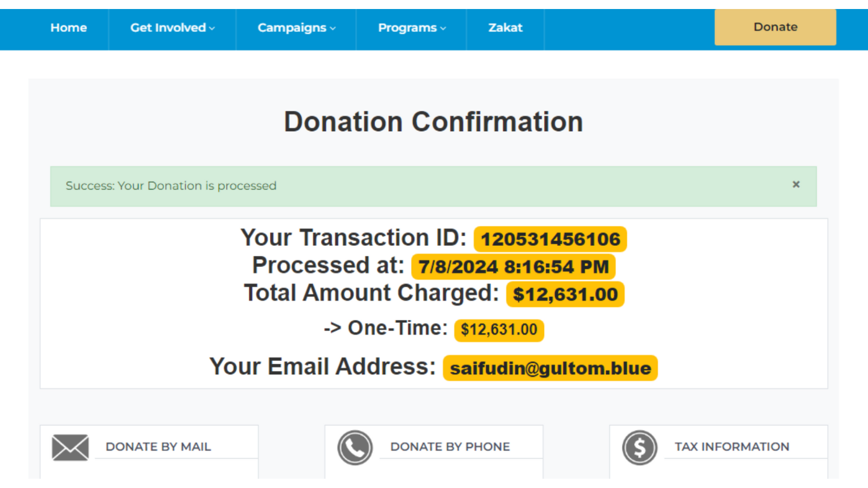Screen dimensions: 868x488
Task: Click the success message text
Action: [x=171, y=186]
